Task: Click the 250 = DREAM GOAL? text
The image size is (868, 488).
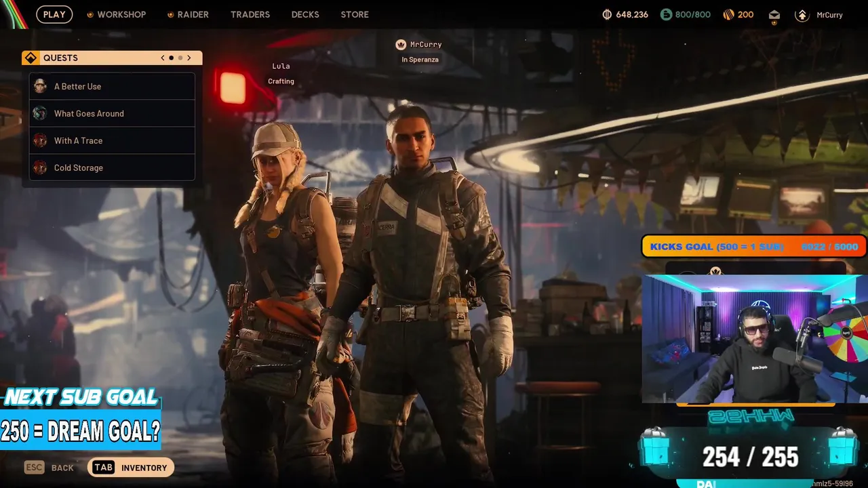Action: (81, 430)
